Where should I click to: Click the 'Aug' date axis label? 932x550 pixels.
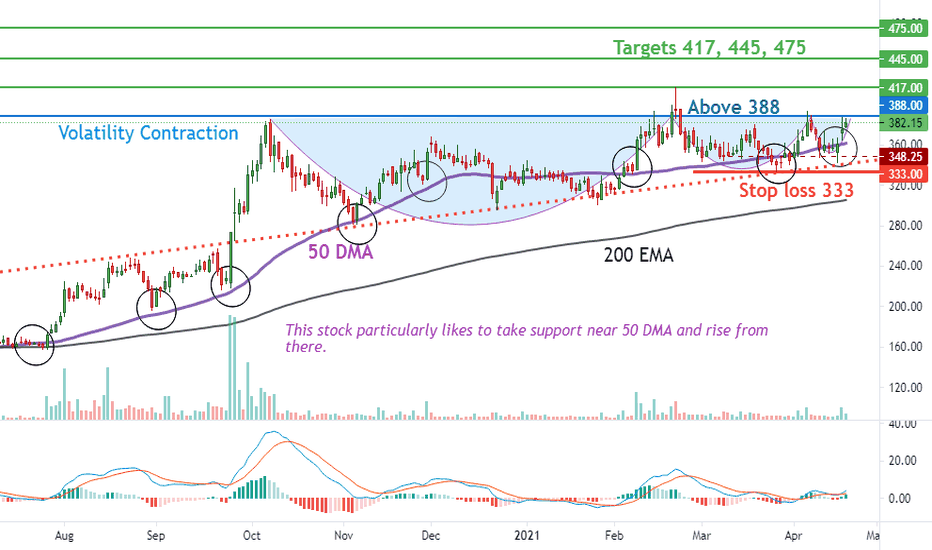point(64,536)
